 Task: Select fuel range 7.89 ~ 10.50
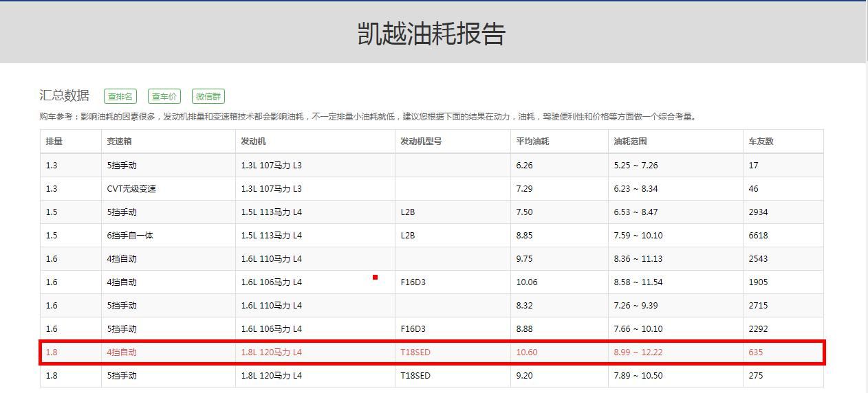638,375
